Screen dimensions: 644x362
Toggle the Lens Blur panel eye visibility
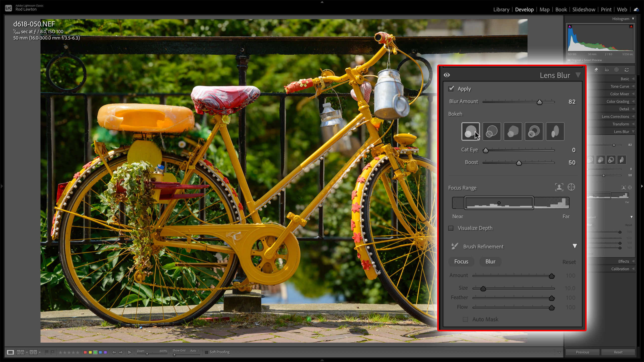(447, 75)
